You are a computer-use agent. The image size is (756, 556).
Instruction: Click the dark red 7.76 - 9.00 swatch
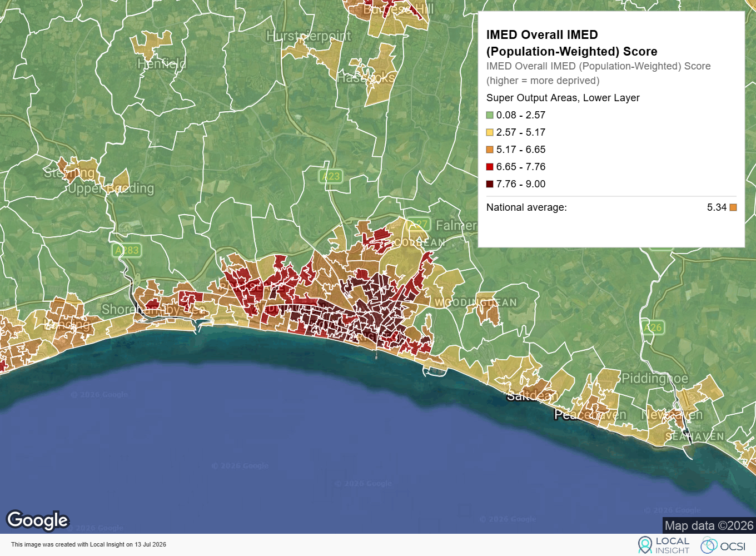coord(490,184)
